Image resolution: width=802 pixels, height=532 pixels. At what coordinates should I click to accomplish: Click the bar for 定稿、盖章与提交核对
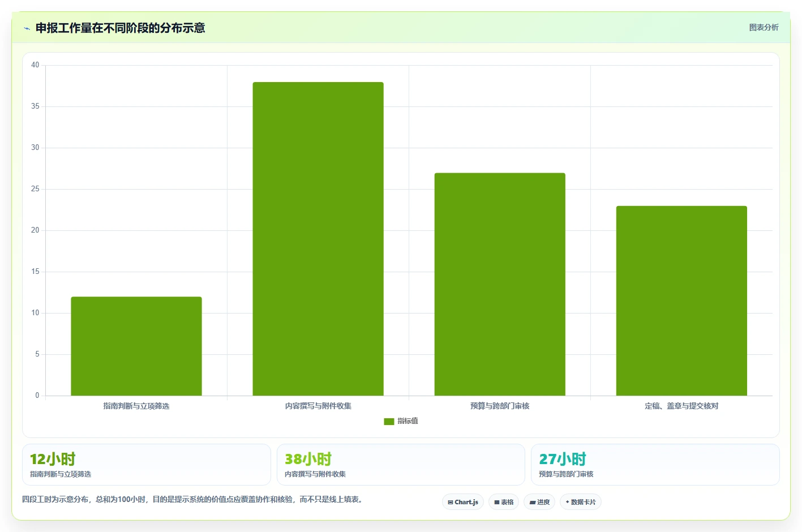pos(681,301)
